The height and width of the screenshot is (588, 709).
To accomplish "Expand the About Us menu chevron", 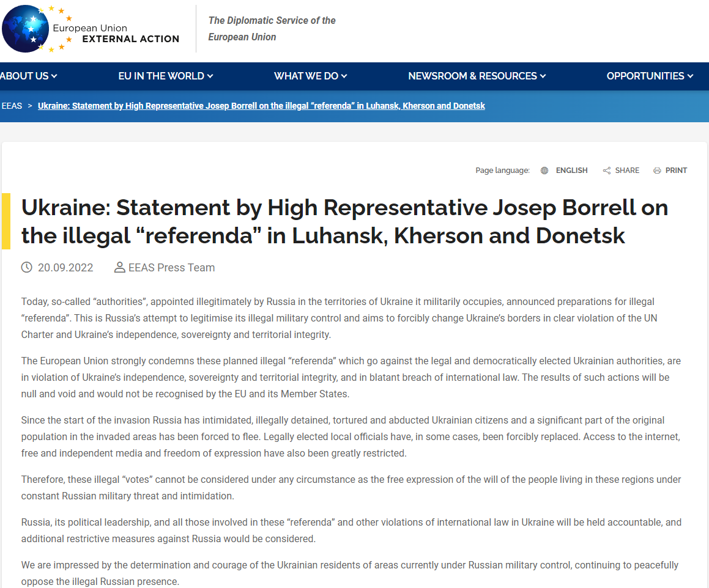I will pyautogui.click(x=54, y=76).
